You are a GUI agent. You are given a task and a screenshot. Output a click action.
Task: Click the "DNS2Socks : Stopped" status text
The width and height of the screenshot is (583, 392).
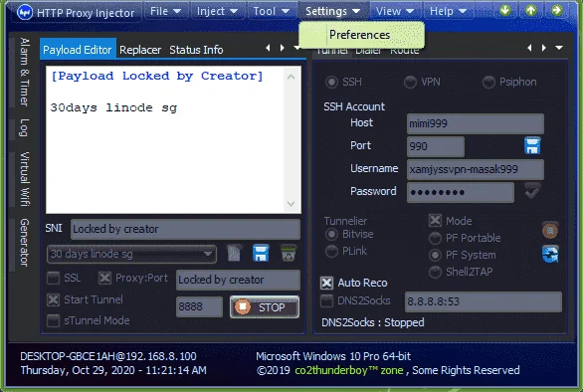coord(373,322)
